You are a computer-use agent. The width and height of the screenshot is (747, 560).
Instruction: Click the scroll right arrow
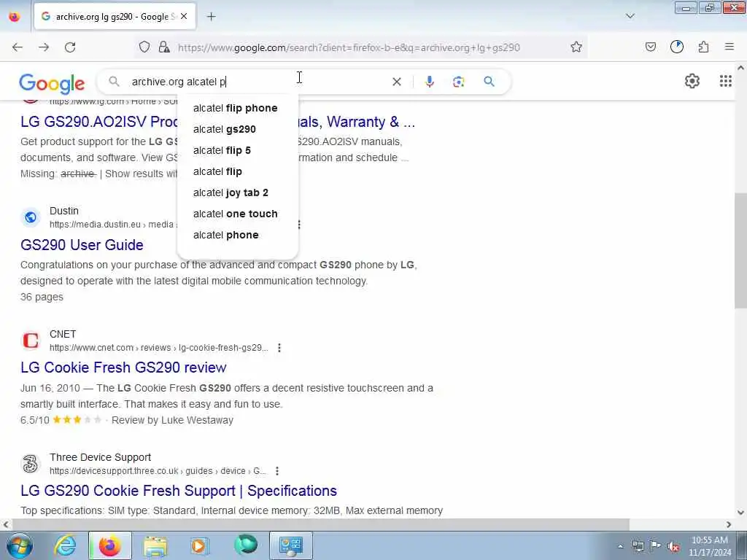729,524
